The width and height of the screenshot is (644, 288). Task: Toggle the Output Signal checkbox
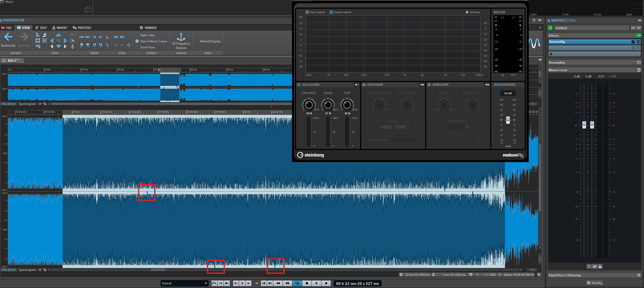point(331,12)
